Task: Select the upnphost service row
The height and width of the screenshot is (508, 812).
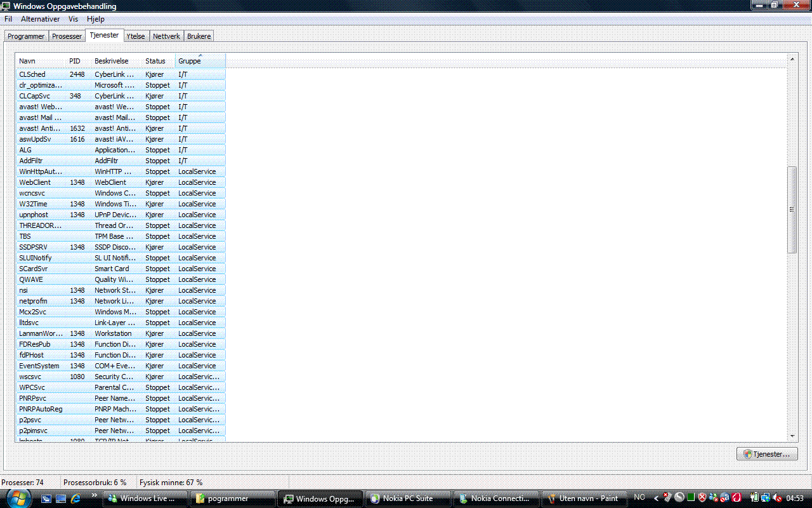Action: (x=121, y=215)
